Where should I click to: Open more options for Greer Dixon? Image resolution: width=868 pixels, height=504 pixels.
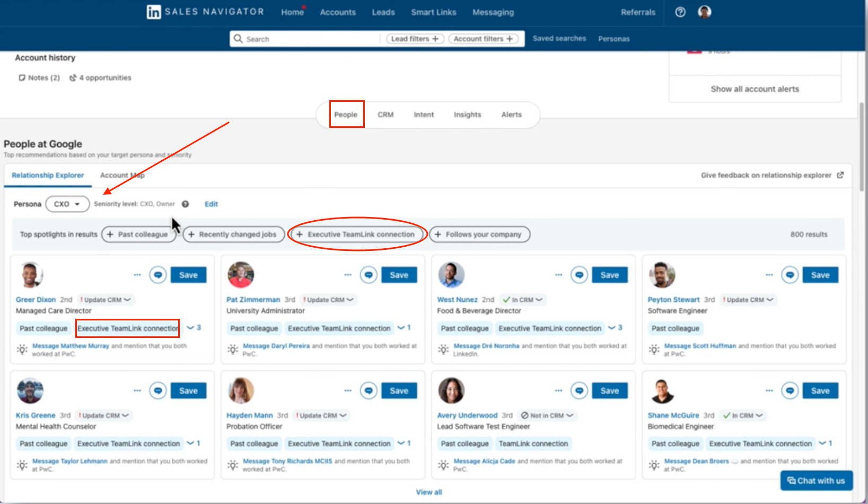tap(137, 275)
